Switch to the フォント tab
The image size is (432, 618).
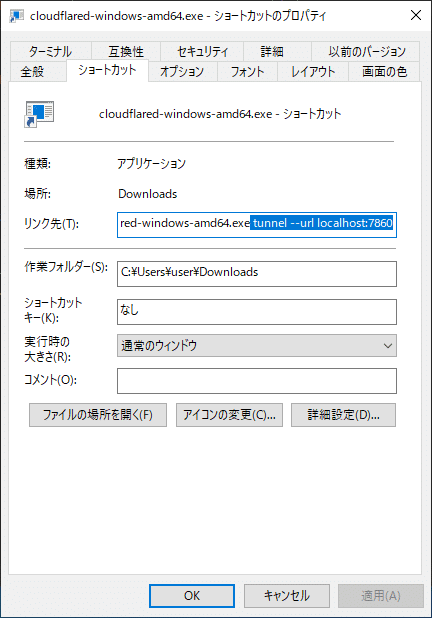point(248,72)
